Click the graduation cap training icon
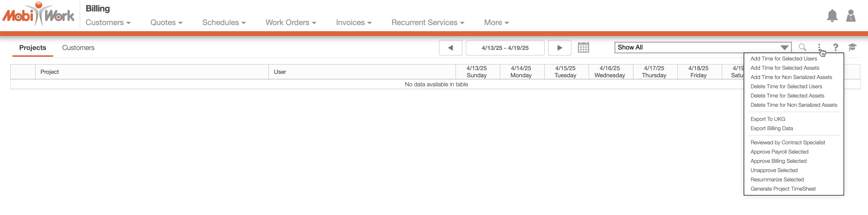Image resolution: width=868 pixels, height=215 pixels. 852,48
